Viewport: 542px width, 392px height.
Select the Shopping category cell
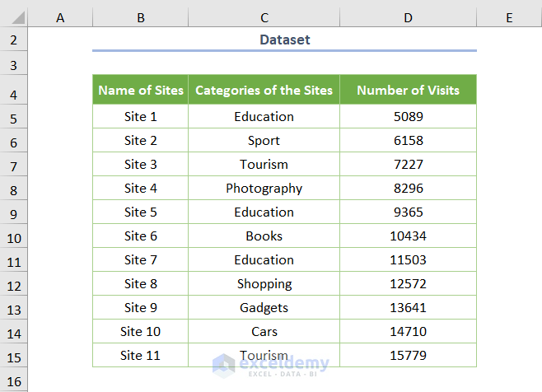tap(264, 284)
